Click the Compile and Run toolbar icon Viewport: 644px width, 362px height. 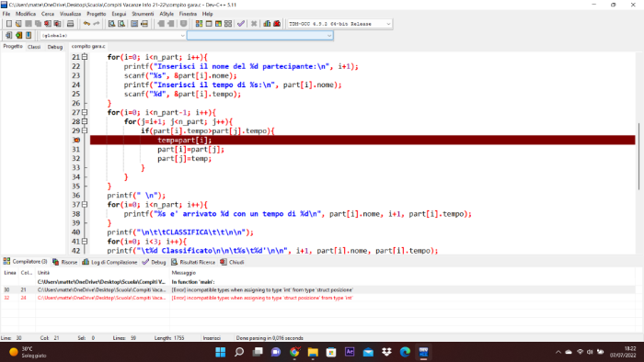(x=219, y=24)
